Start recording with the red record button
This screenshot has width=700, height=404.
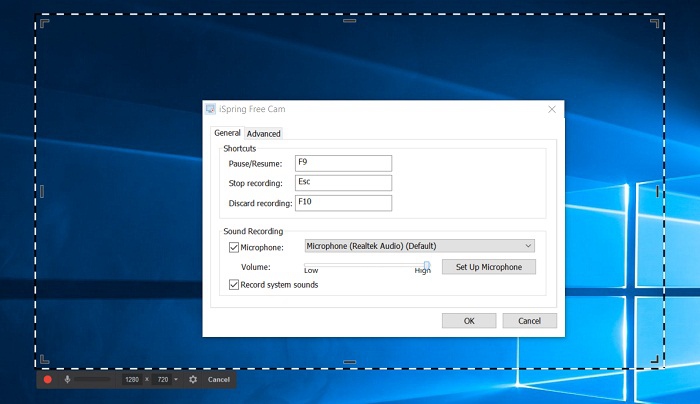(x=48, y=379)
